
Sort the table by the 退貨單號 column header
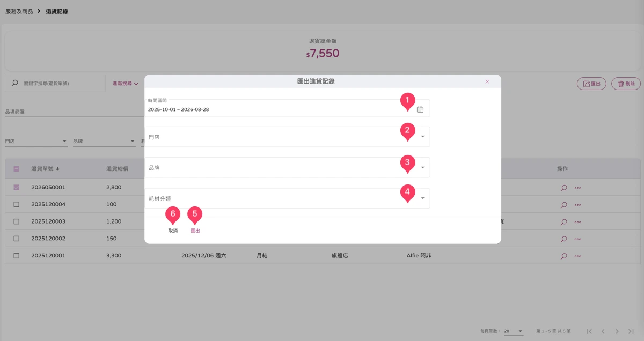(x=45, y=169)
